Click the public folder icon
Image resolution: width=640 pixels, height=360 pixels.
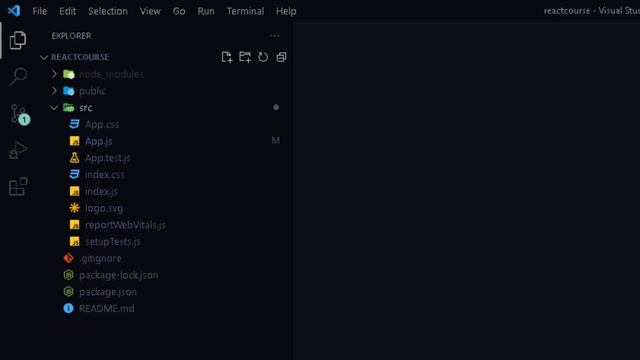click(69, 91)
